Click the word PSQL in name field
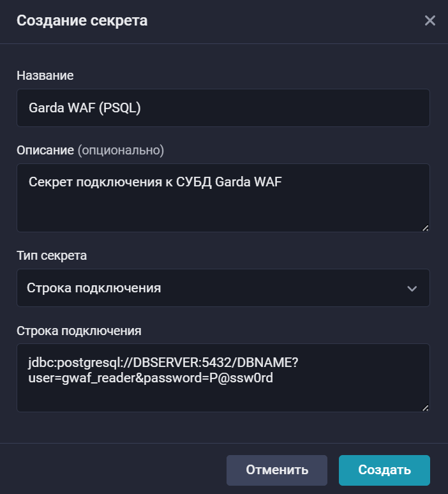Screen dimensions: 448x494 120,108
